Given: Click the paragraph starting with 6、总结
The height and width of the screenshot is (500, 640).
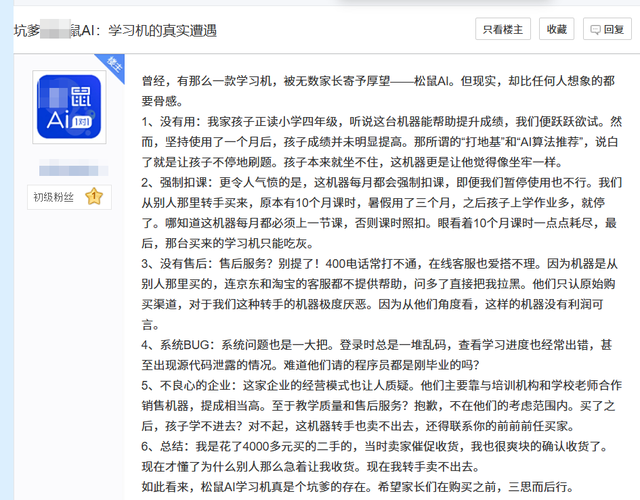Looking at the screenshot, I should pos(375,456).
